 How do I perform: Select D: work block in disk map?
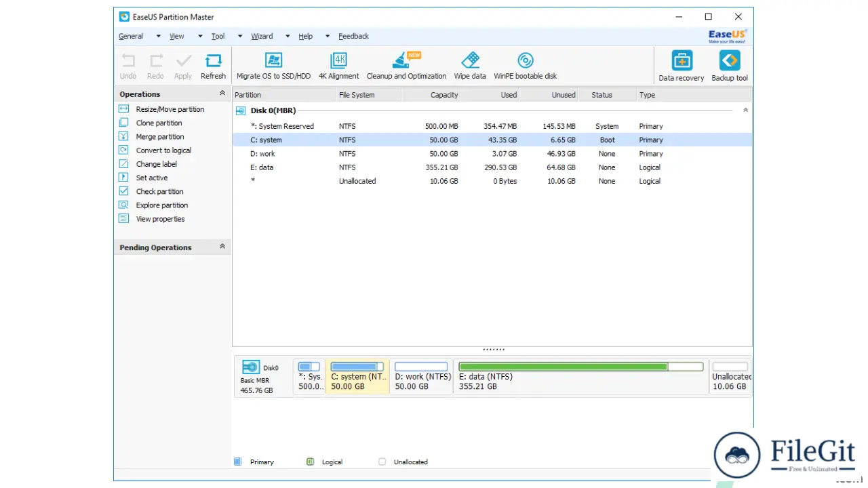tap(422, 376)
